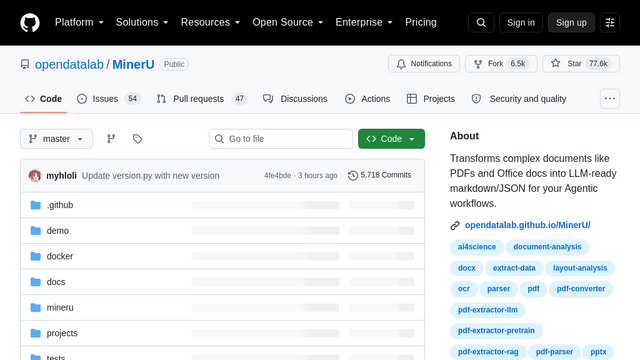
Task: Switch to the Pull requests tab
Action: tap(202, 99)
